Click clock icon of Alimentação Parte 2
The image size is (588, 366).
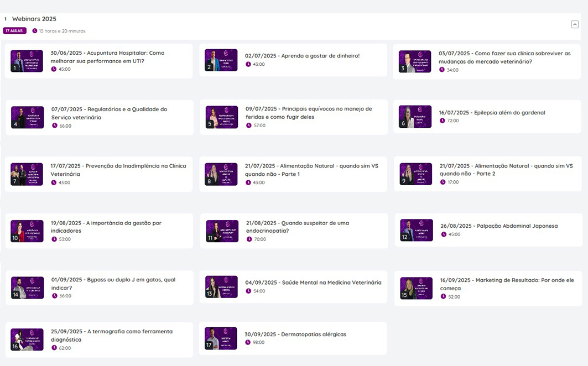[443, 182]
